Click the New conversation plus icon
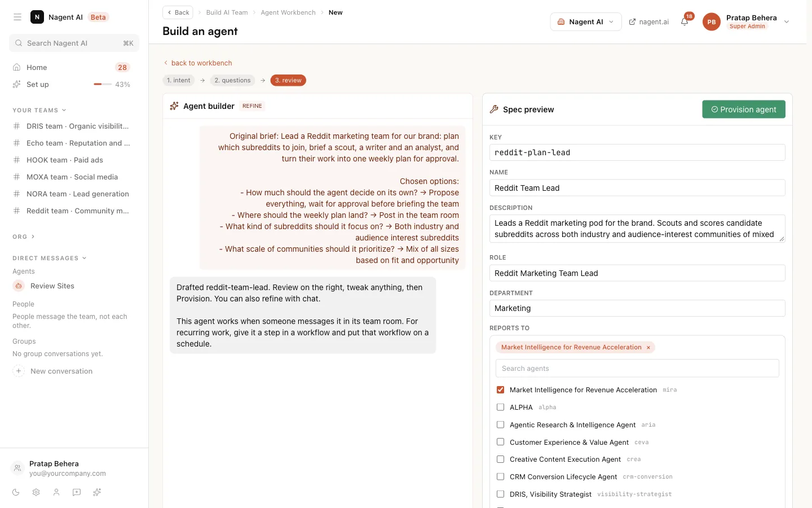Image resolution: width=812 pixels, height=508 pixels. coord(19,371)
